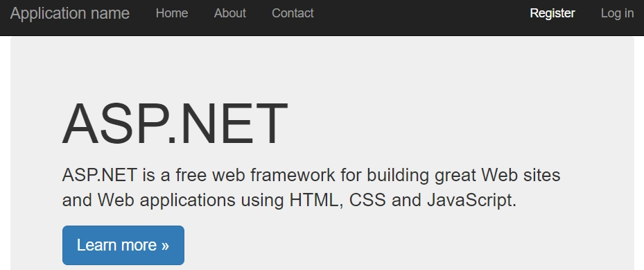Click the Application name brand link

tap(70, 14)
